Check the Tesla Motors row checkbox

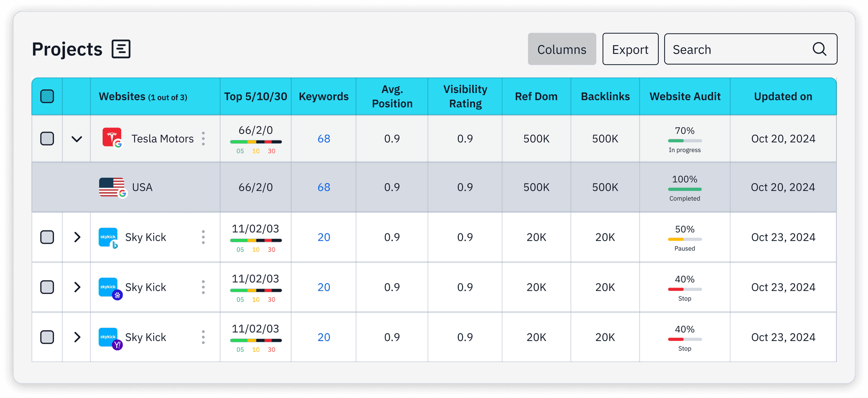[47, 138]
